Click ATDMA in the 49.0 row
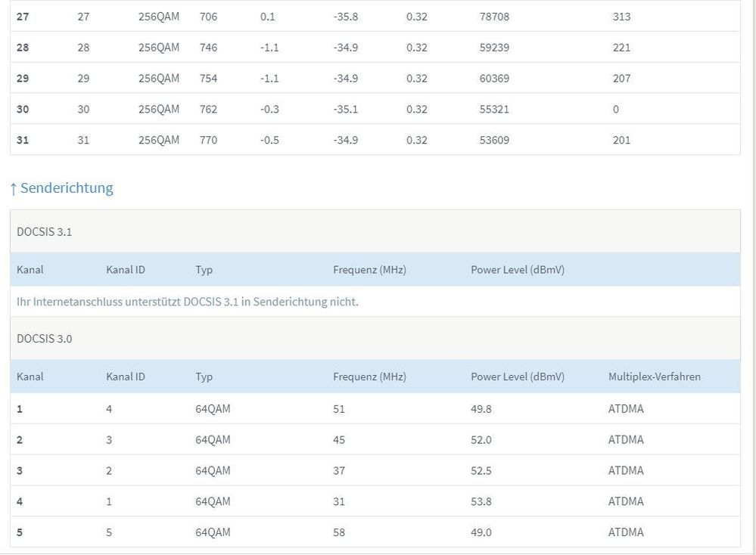The height and width of the screenshot is (555, 756). (x=626, y=532)
